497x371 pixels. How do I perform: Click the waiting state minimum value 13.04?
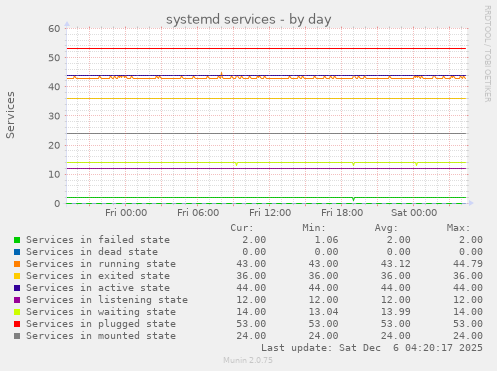pos(323,312)
